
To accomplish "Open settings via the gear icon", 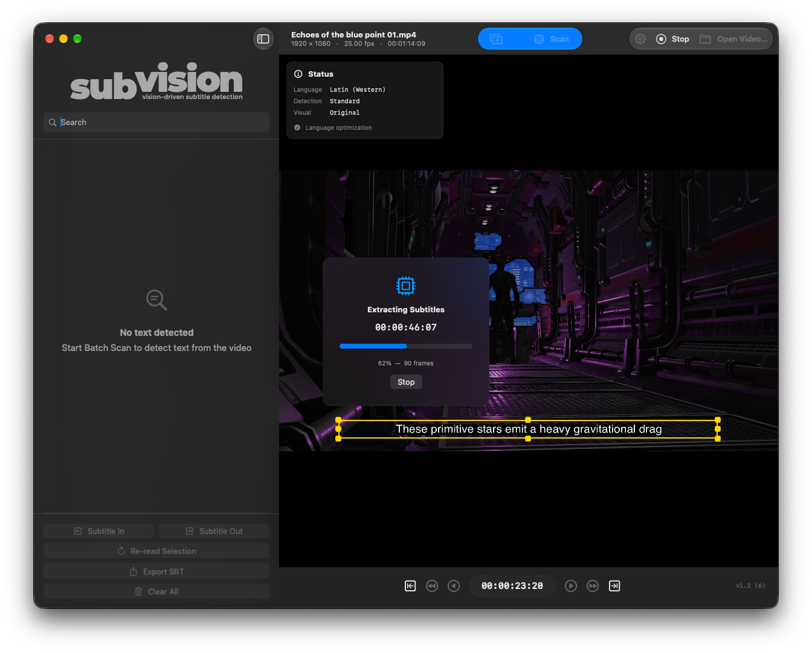I will pyautogui.click(x=640, y=39).
